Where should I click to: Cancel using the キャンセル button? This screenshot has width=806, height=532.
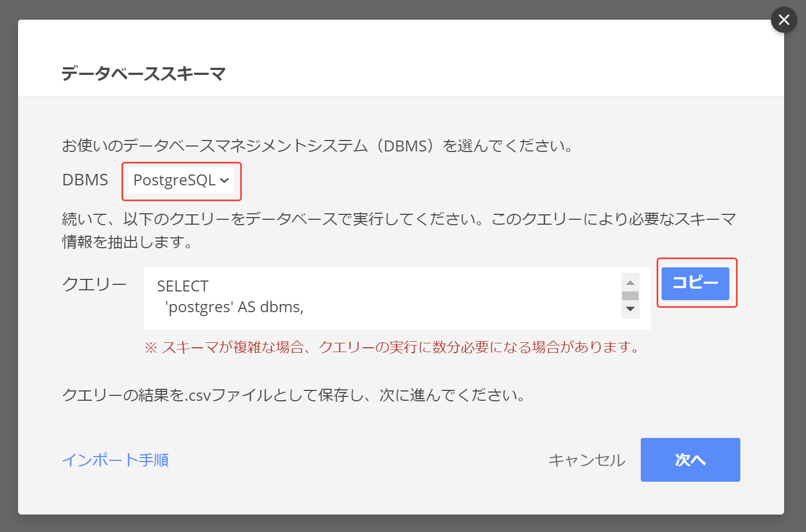587,460
